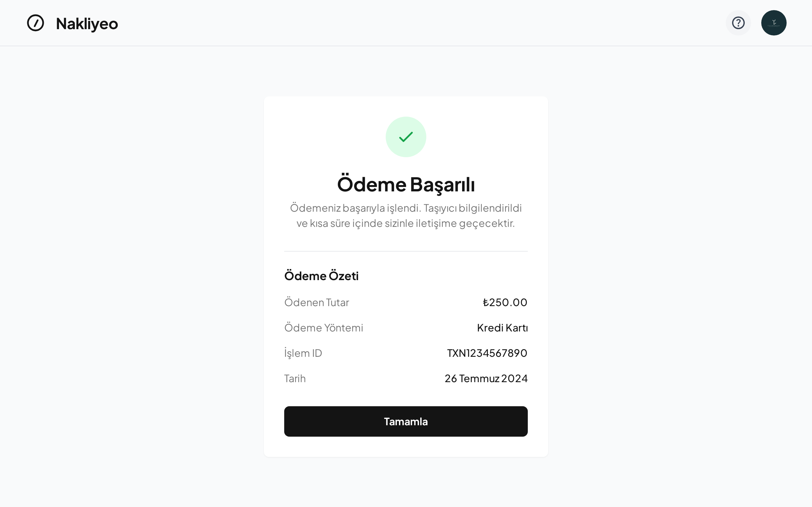
Task: Click the Ödeme Başarılı heading
Action: [x=406, y=184]
